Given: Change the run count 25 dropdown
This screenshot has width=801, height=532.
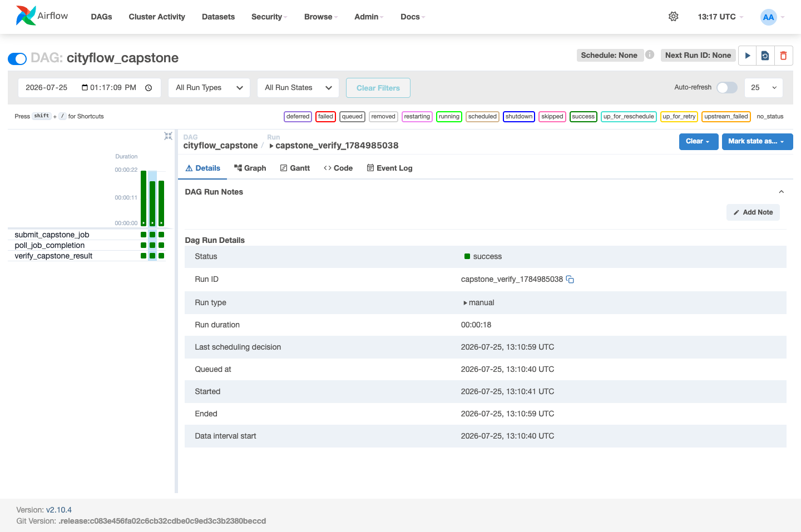Looking at the screenshot, I should (x=763, y=88).
